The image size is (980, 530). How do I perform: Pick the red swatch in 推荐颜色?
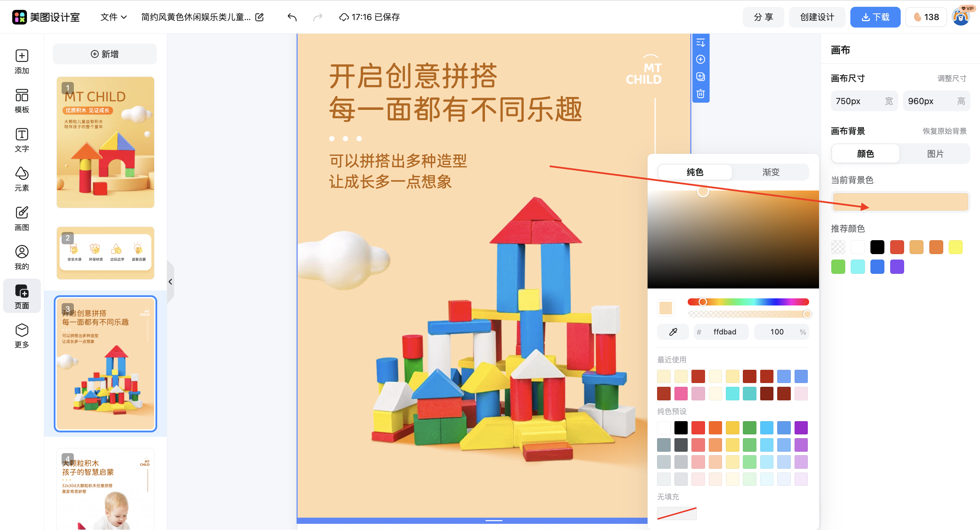tap(897, 247)
